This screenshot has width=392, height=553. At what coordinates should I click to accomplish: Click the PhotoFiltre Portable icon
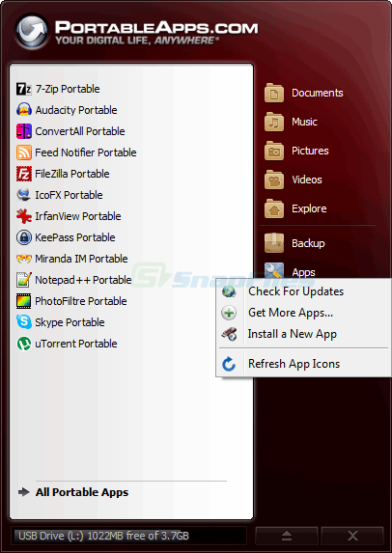23,301
